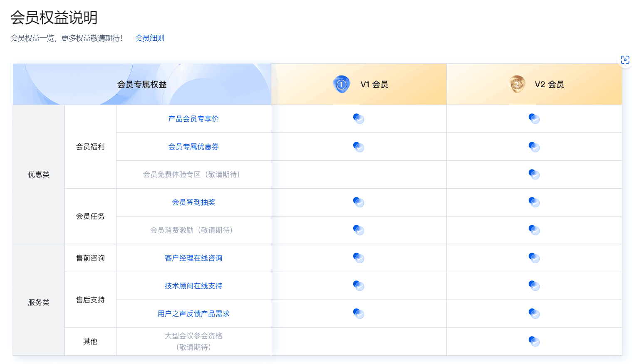Click V2 checkmark for 会员免费体验专区 row
The width and height of the screenshot is (632, 364).
[x=534, y=175]
